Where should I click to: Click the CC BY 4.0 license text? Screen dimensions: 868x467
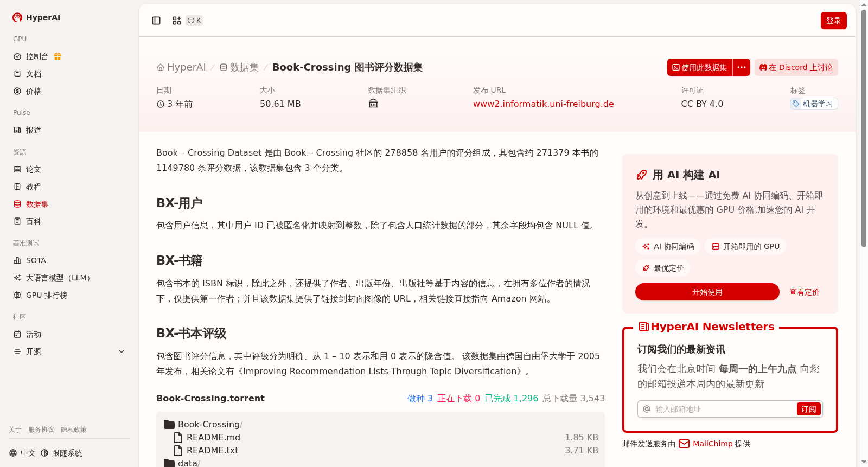tap(702, 104)
